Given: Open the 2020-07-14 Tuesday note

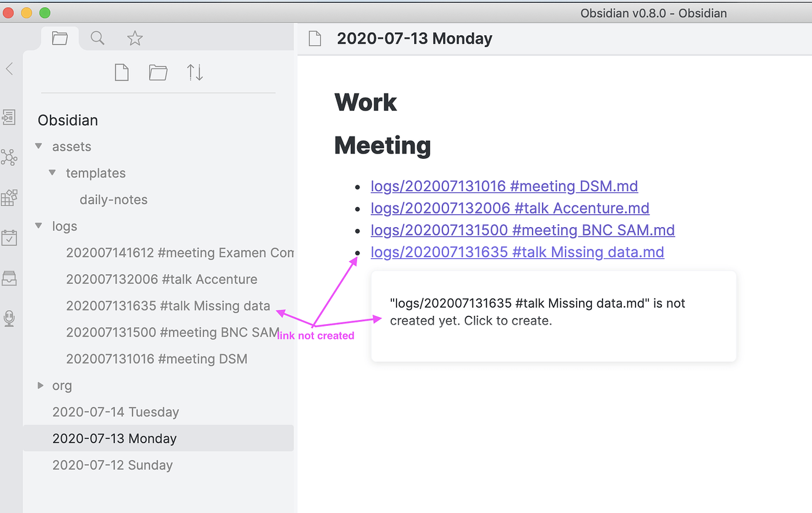Looking at the screenshot, I should (x=115, y=412).
